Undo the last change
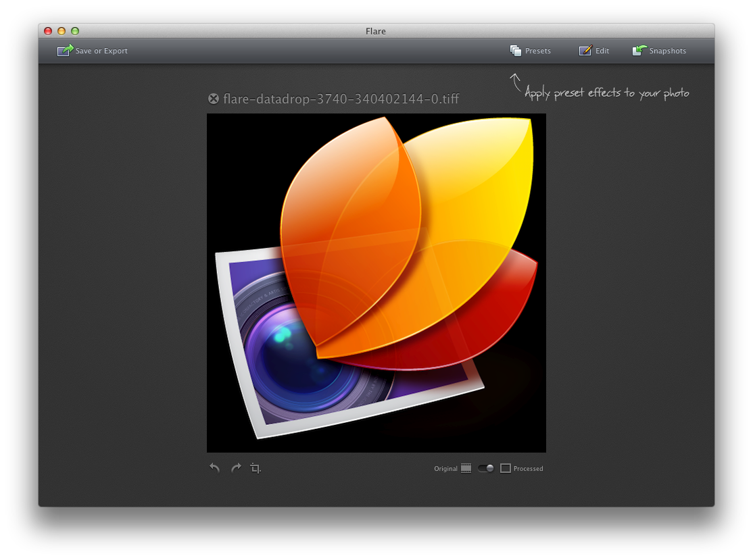The image size is (753, 560). [x=215, y=468]
